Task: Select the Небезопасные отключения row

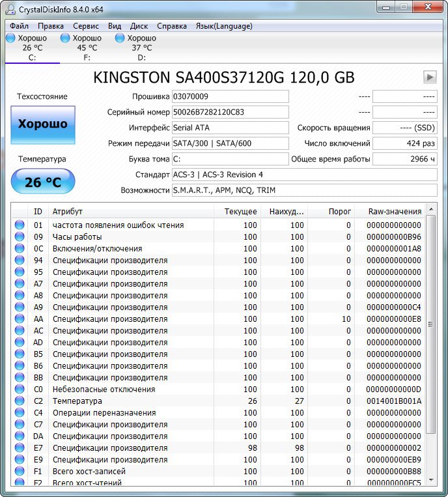Action: coord(219,390)
